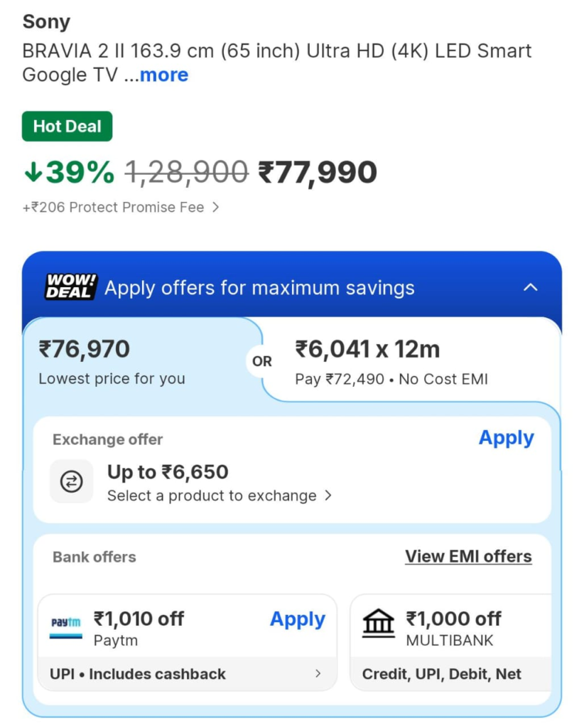Viewport: 584px width, 728px height.
Task: Apply the Paytm ₹1,010 off offer
Action: pos(297,619)
